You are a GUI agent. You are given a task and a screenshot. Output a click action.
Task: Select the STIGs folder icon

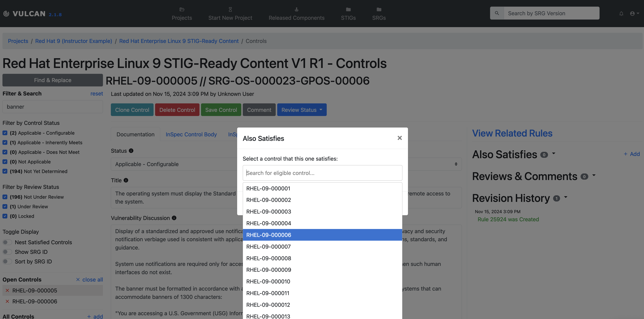coord(348,9)
